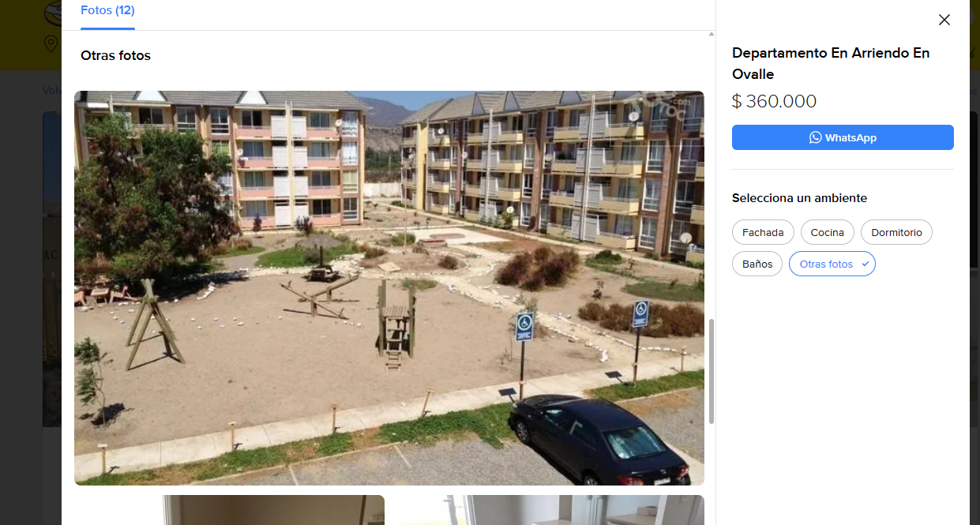The image size is (980, 525).
Task: Switch to the Fotos (12) tab
Action: [x=107, y=11]
